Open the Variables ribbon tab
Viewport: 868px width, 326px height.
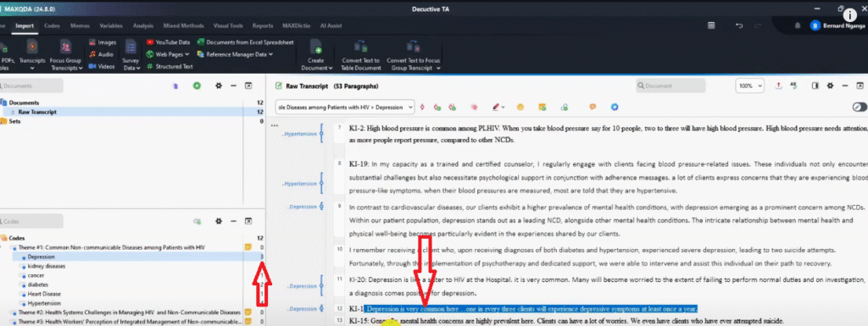click(x=111, y=25)
